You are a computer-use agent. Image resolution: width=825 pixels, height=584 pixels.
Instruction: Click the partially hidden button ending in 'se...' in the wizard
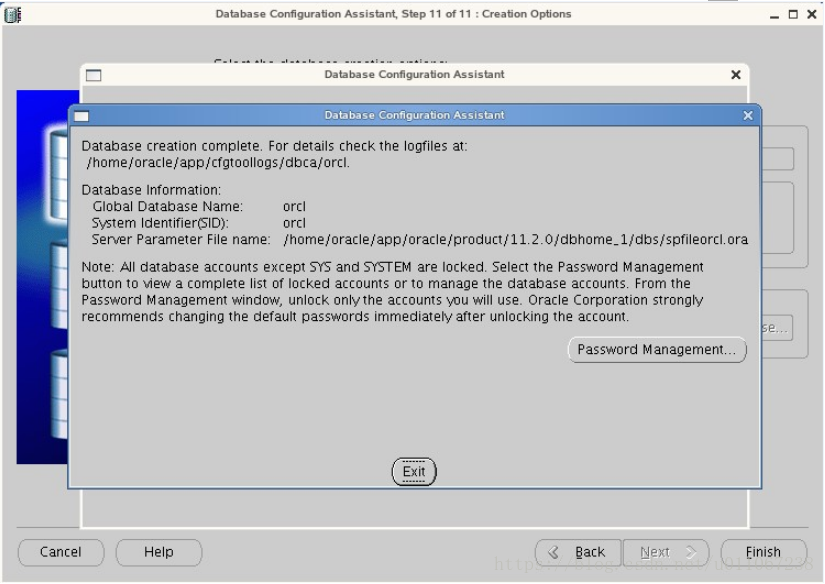(777, 328)
